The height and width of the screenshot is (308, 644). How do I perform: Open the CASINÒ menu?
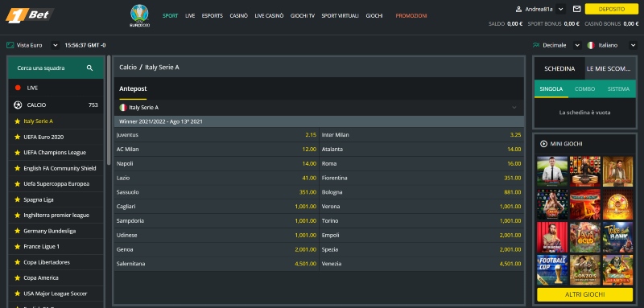pos(238,15)
